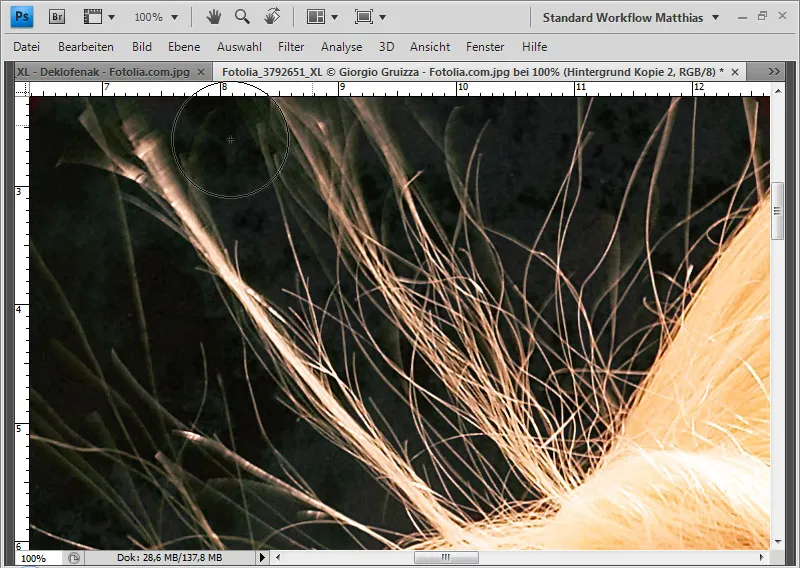Launch Adobe Bridge via Br icon

57,17
